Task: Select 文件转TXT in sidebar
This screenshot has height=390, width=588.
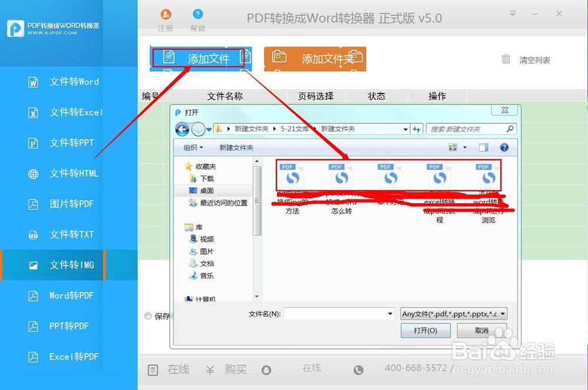Action: 69,234
